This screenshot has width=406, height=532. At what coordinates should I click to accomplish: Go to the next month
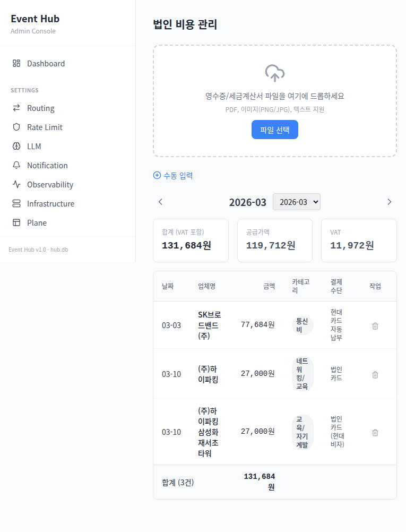(389, 202)
